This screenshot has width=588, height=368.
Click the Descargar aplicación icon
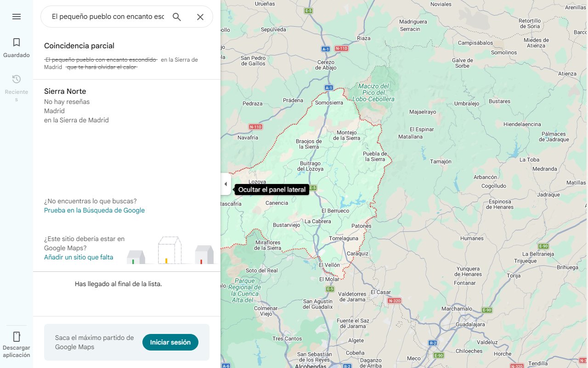click(16, 337)
